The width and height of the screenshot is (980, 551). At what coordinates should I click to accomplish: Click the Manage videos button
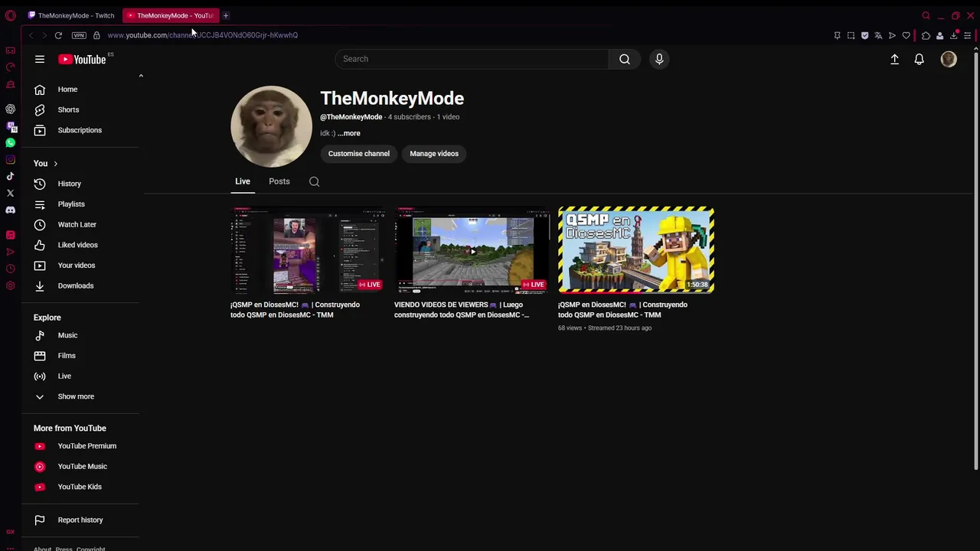pos(434,154)
